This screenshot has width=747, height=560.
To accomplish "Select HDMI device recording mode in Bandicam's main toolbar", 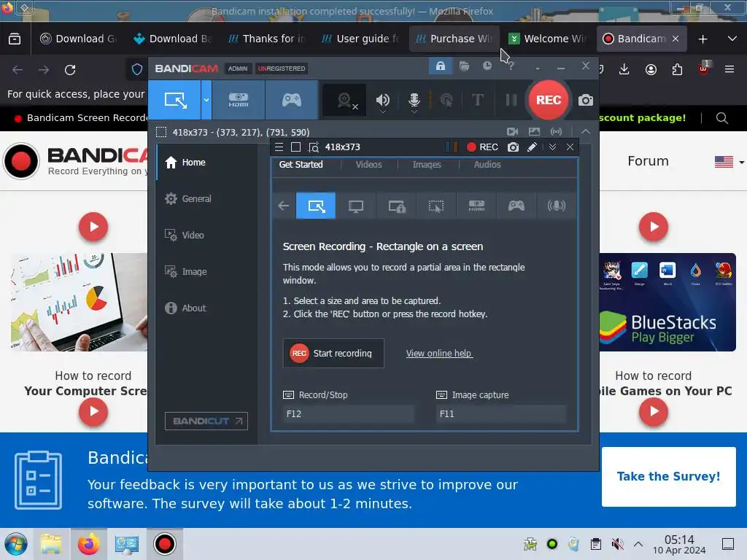I will coord(239,100).
